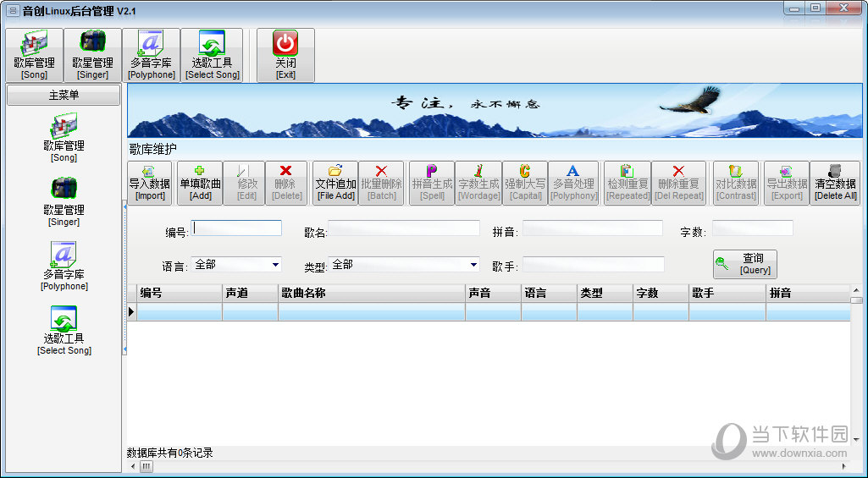Click the window title bar app icon
This screenshot has height=478, width=868.
click(x=12, y=10)
